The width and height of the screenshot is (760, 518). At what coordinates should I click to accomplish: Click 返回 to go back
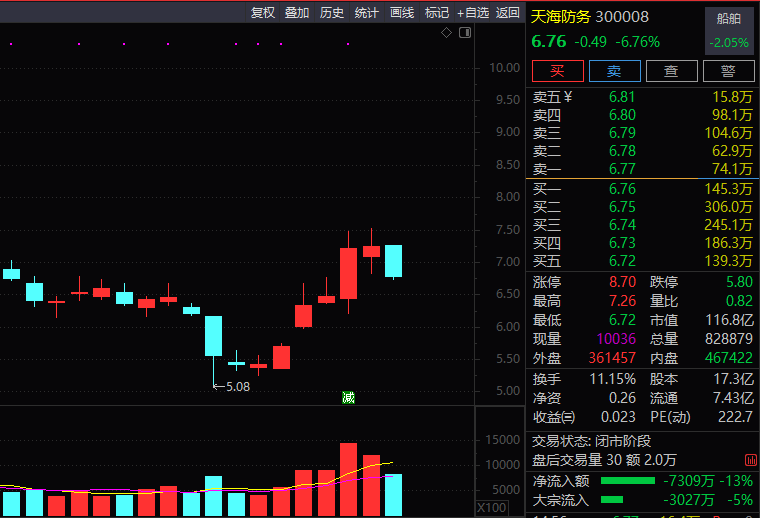click(507, 13)
